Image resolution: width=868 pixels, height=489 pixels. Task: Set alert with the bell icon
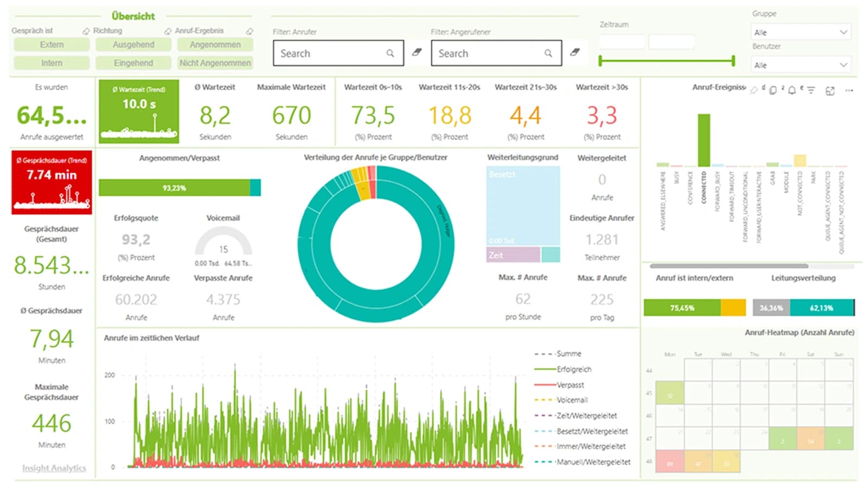tap(792, 90)
